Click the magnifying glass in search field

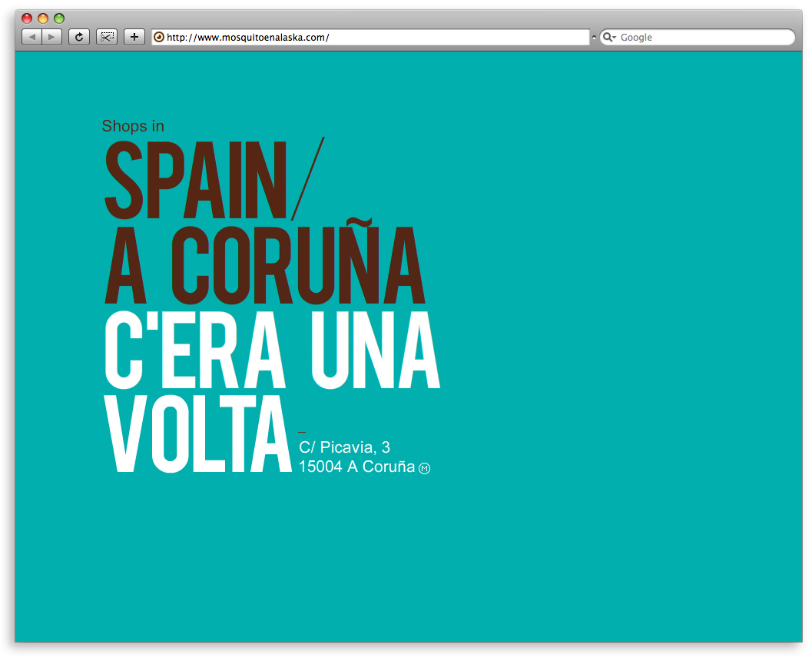(x=608, y=37)
